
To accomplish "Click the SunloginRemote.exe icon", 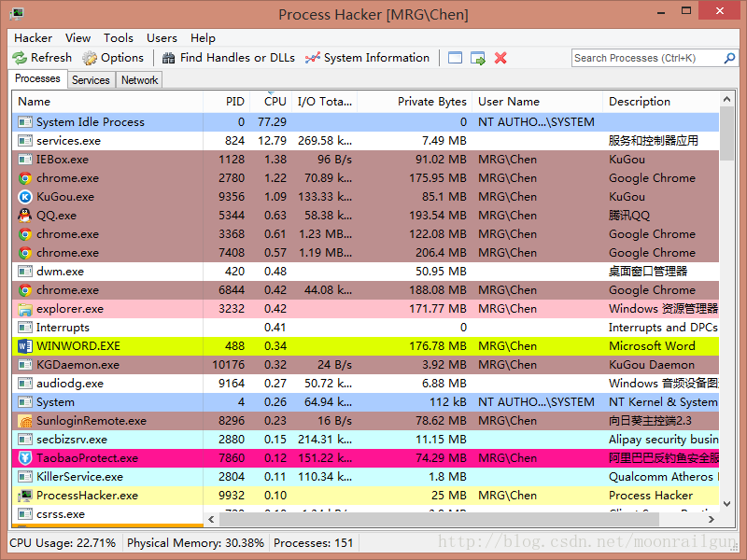I will (x=25, y=421).
